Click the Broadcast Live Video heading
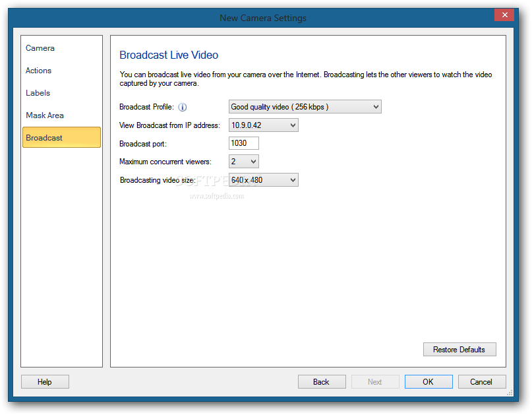Image resolution: width=532 pixels, height=415 pixels. click(169, 55)
